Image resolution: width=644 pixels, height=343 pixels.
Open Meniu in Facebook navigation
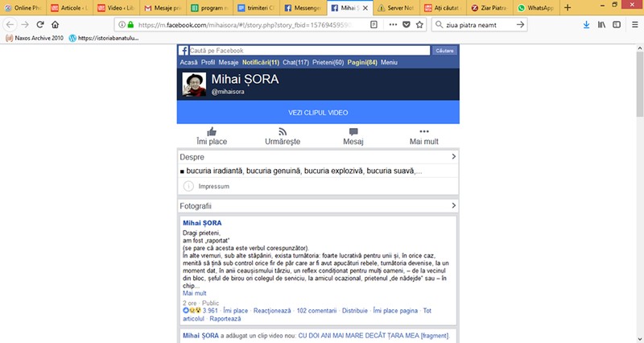[389, 63]
